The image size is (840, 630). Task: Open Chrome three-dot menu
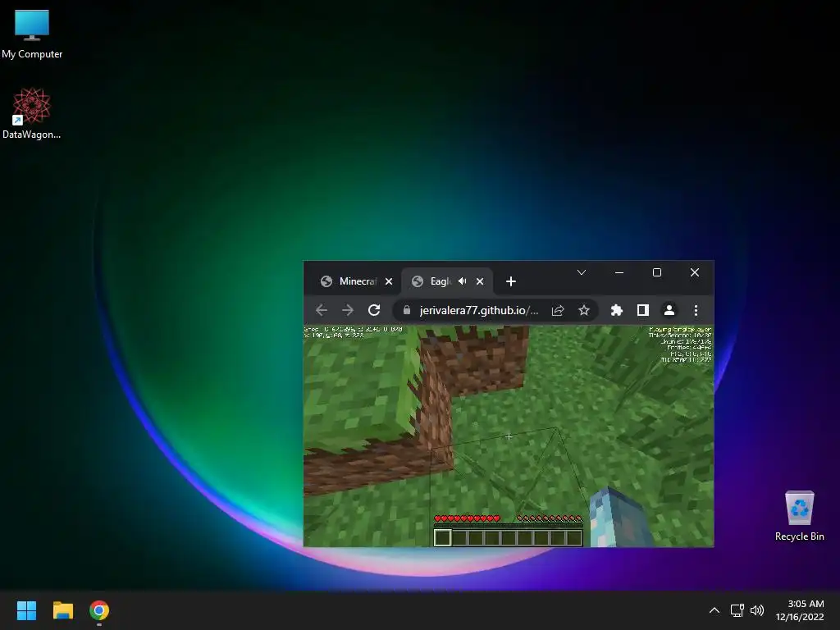coord(696,310)
